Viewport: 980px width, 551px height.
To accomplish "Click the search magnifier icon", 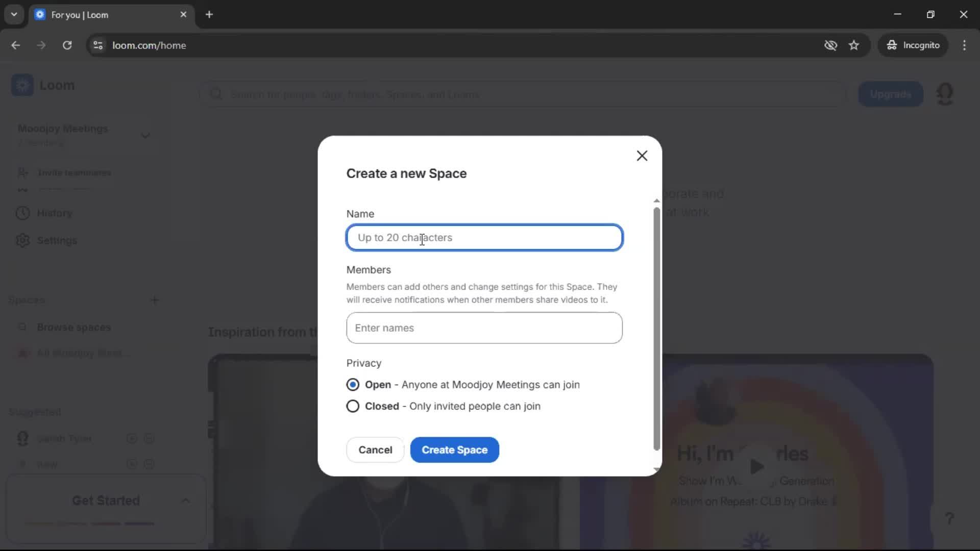I will click(x=216, y=94).
